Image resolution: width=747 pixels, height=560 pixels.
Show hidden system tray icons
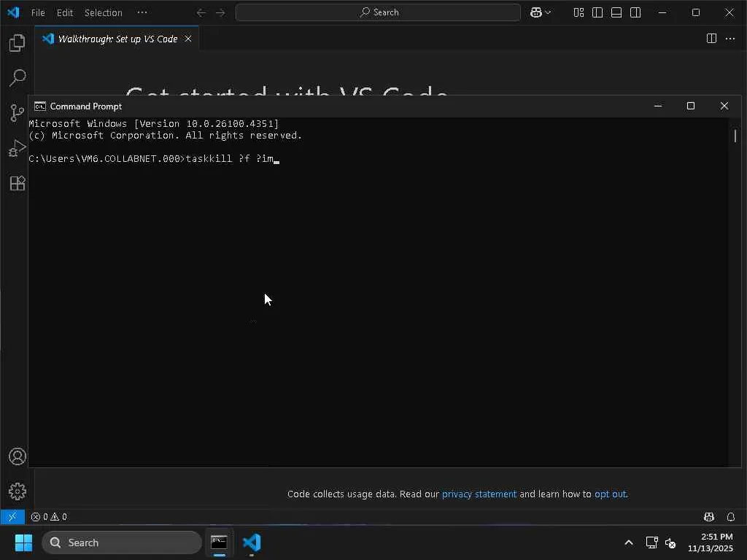[x=629, y=542]
